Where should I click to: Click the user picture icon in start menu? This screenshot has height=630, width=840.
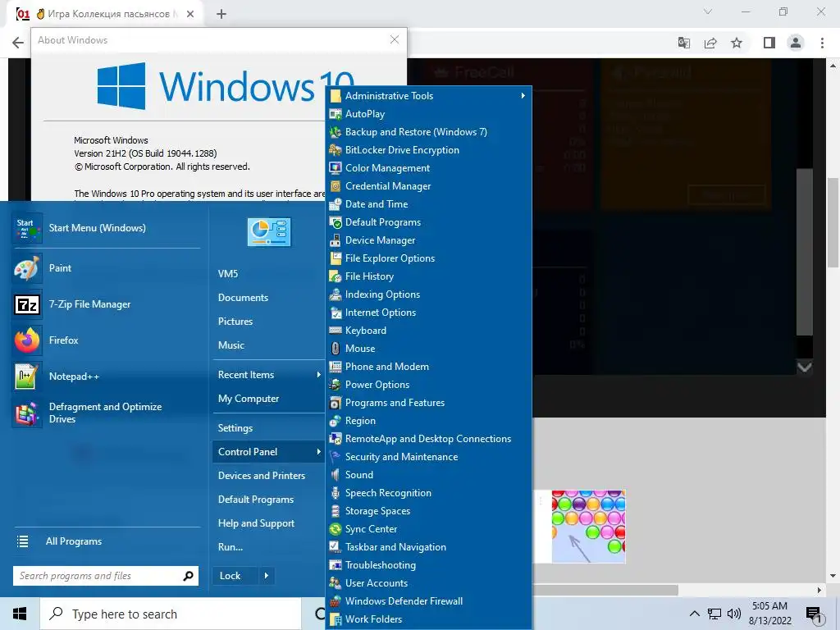(269, 232)
